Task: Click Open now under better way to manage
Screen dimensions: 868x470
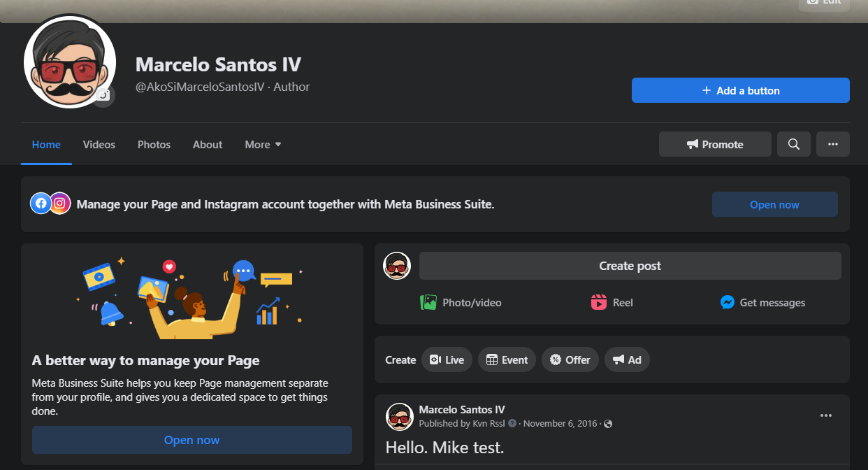Action: [x=191, y=440]
